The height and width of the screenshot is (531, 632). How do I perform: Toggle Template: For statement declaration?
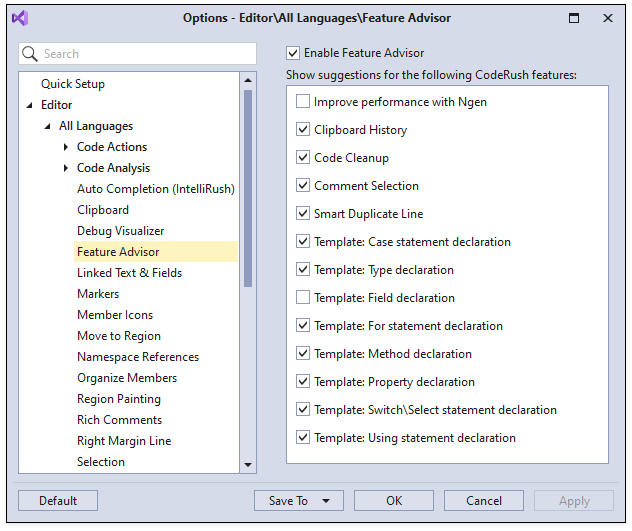(303, 325)
